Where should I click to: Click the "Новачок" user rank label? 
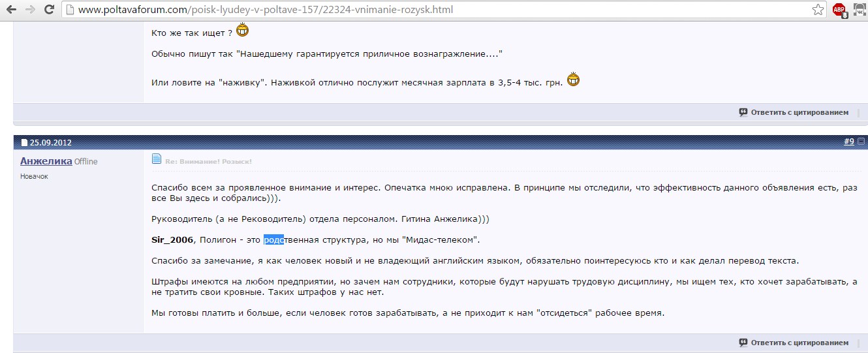34,177
